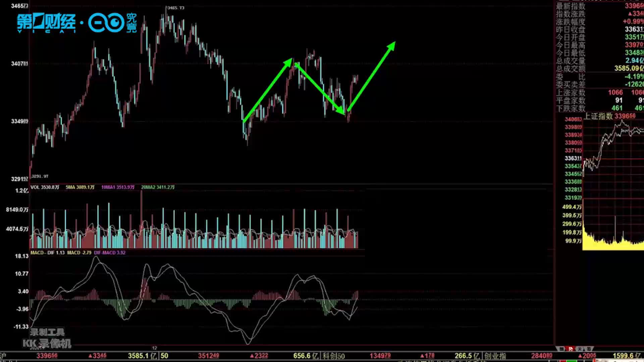Click the first small tab below the mini chart
Screen dimensions: 644x362
[x=561, y=349]
